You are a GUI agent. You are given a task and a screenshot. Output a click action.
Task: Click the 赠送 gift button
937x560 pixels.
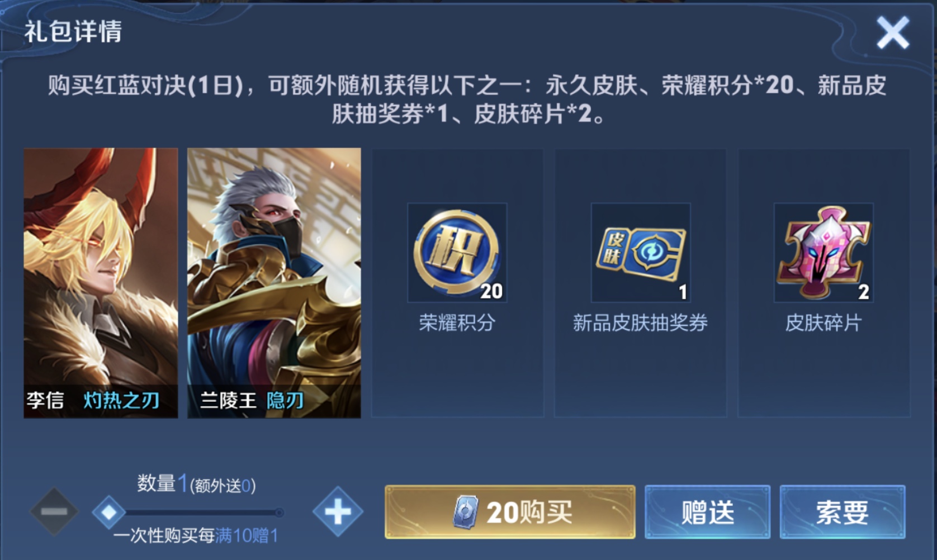(x=707, y=512)
